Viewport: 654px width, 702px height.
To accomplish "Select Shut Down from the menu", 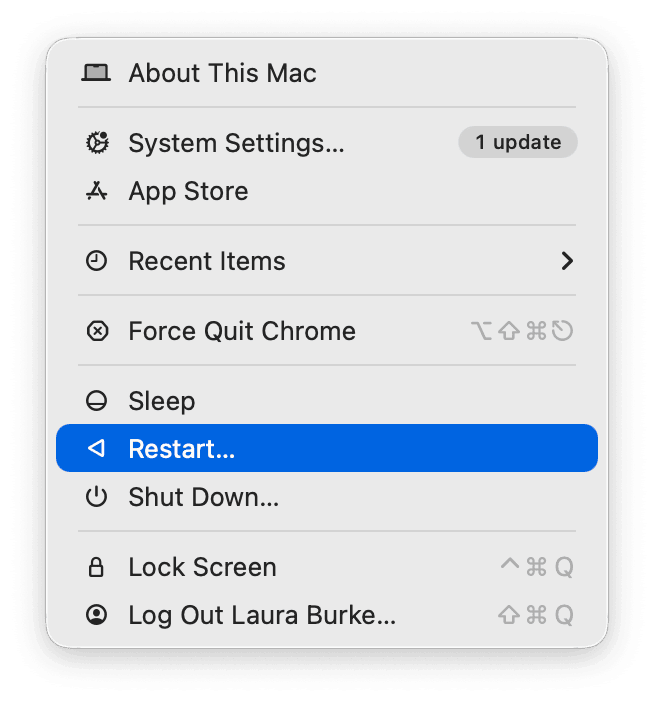I will 203,497.
